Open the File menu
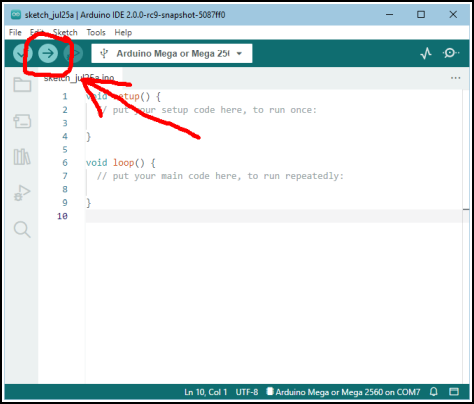 point(15,33)
